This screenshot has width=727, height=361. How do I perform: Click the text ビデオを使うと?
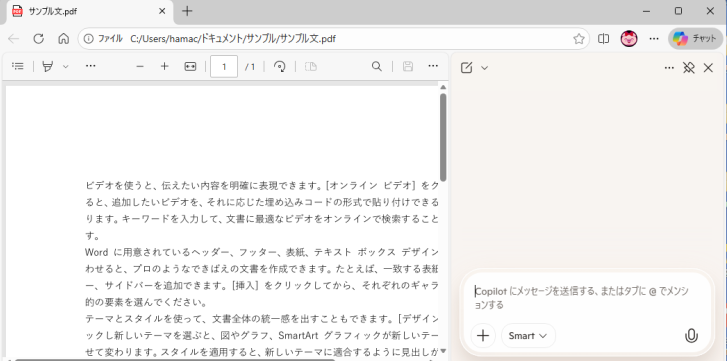pyautogui.click(x=120, y=185)
